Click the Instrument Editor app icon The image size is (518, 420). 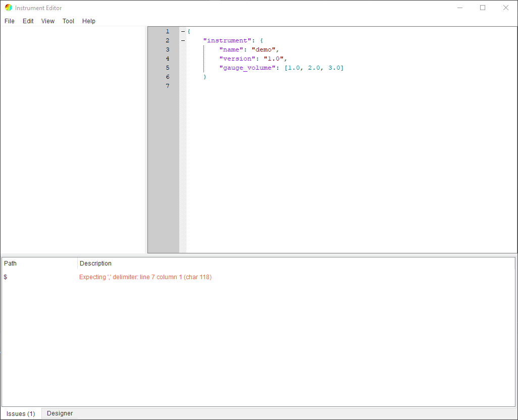(9, 8)
